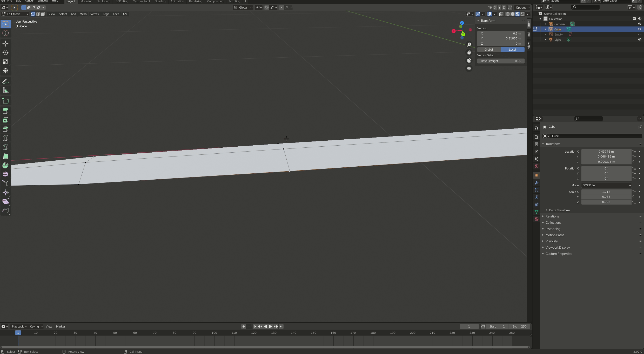
Task: Switch to the UV Editing workspace tab
Action: [x=121, y=1]
